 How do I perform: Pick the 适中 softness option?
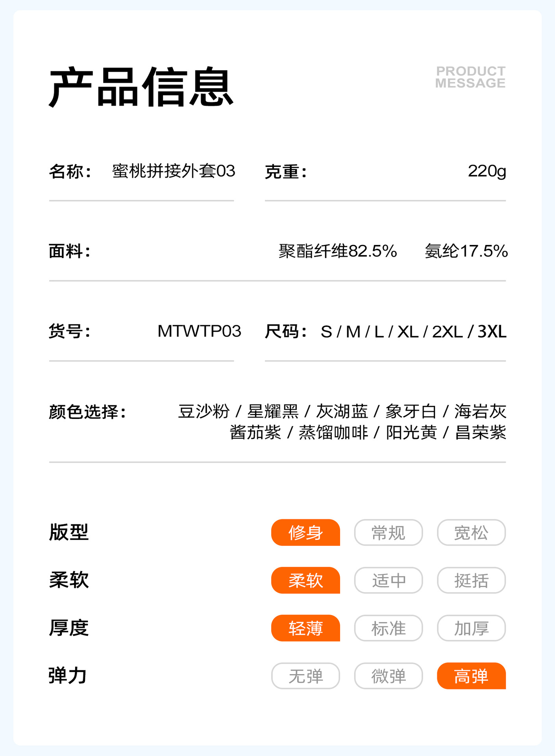pyautogui.click(x=388, y=580)
